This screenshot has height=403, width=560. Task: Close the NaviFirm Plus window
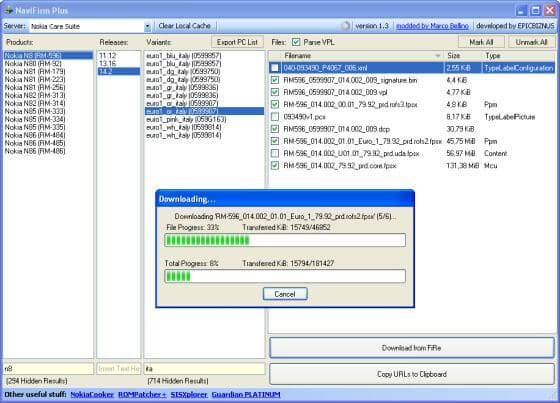pos(550,10)
